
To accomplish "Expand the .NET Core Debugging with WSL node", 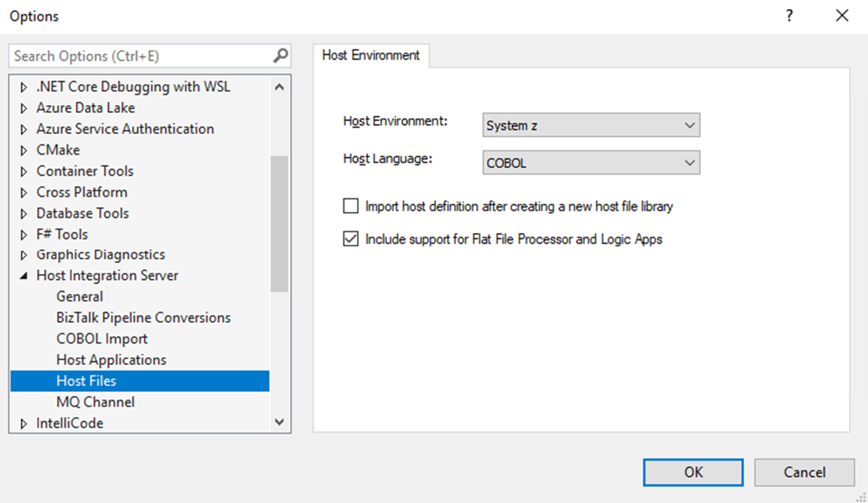I will pos(23,87).
